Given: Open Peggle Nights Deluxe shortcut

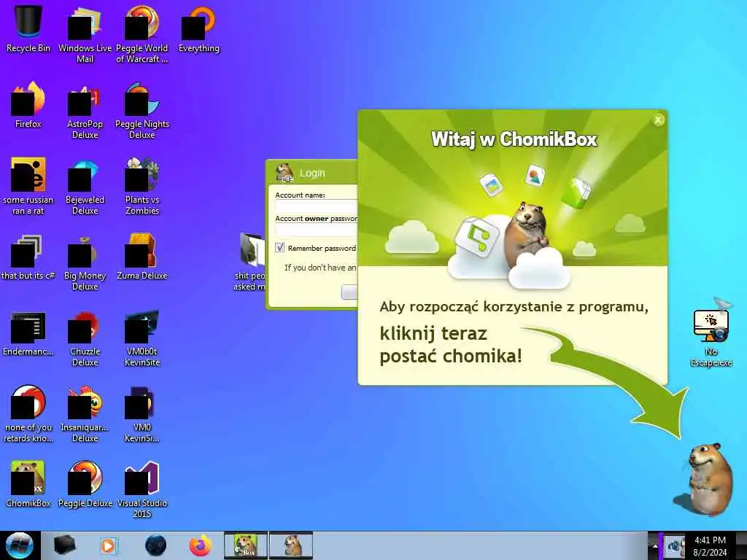Looking at the screenshot, I should pos(142,111).
